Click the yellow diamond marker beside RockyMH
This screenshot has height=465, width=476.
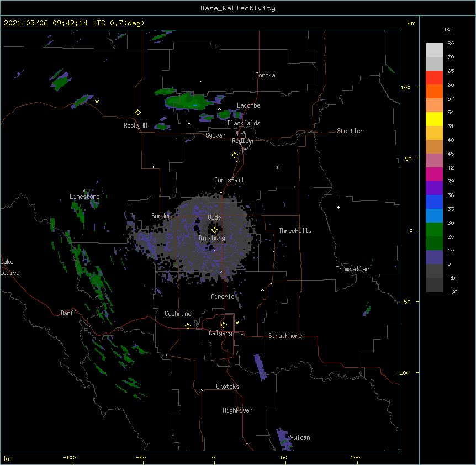click(138, 113)
